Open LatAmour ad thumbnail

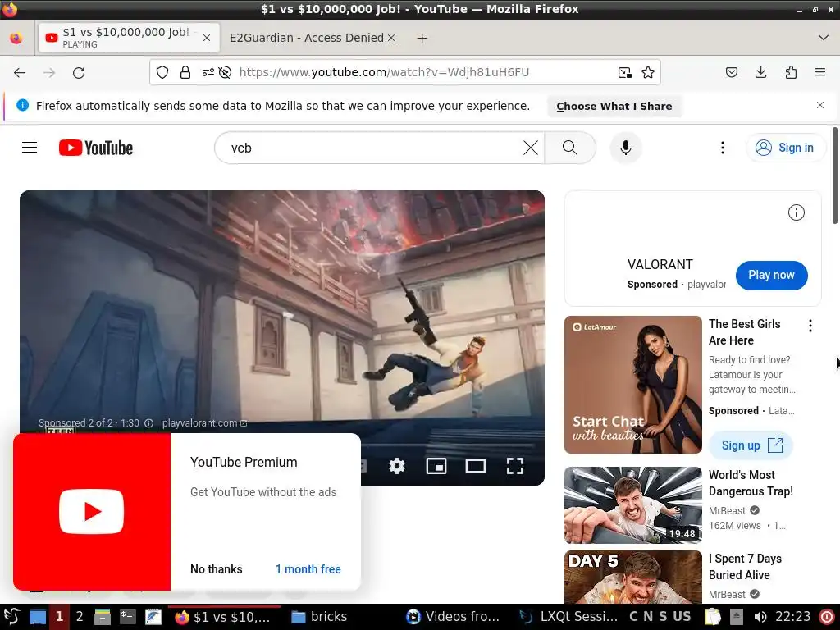pyautogui.click(x=632, y=385)
